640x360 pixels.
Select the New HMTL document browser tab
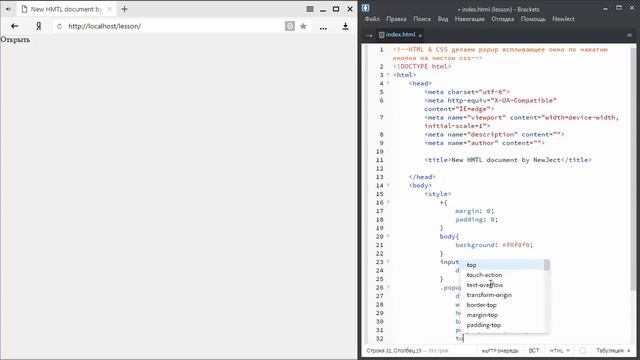pyautogui.click(x=66, y=9)
